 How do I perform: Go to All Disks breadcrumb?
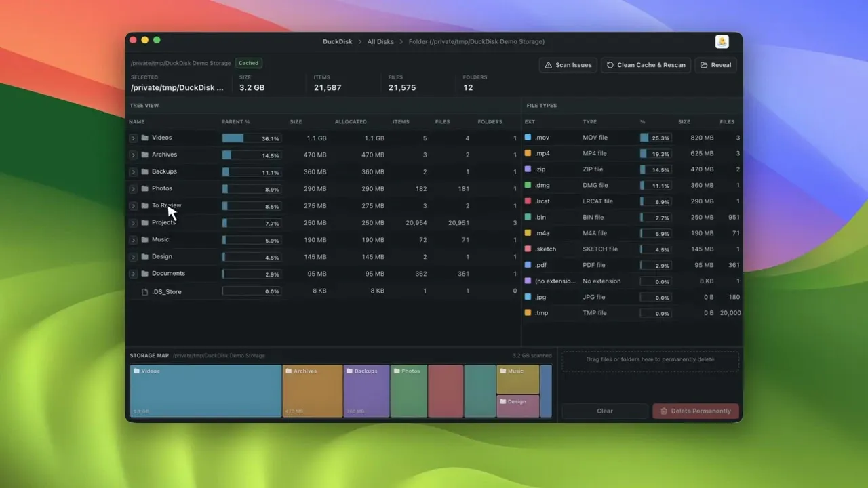click(x=380, y=41)
